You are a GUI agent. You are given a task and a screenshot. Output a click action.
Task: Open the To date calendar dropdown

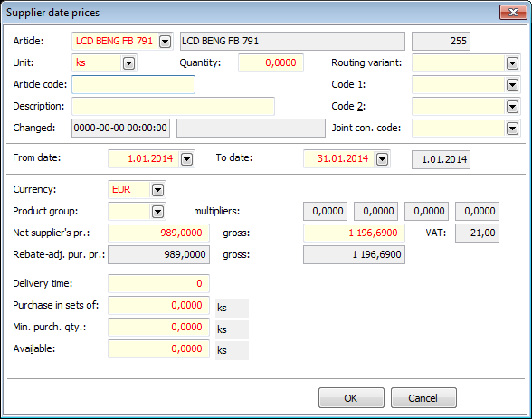383,158
